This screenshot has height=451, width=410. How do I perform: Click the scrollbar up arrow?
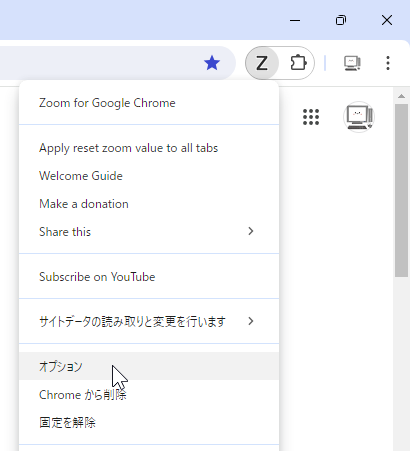click(401, 96)
